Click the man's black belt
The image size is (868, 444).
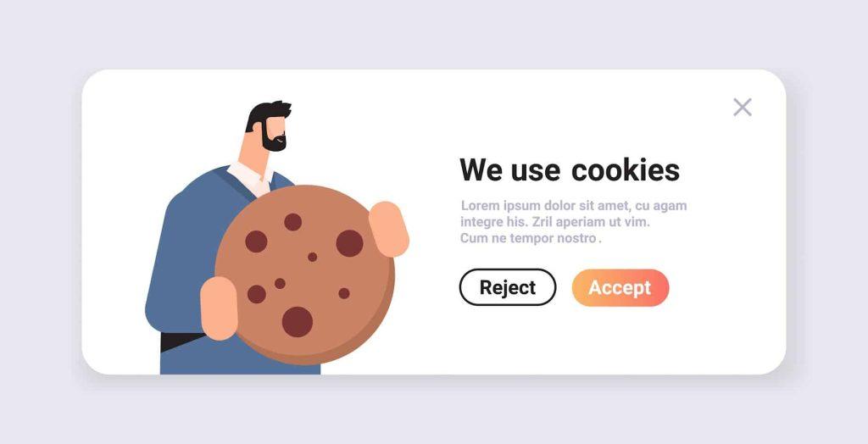[183, 341]
